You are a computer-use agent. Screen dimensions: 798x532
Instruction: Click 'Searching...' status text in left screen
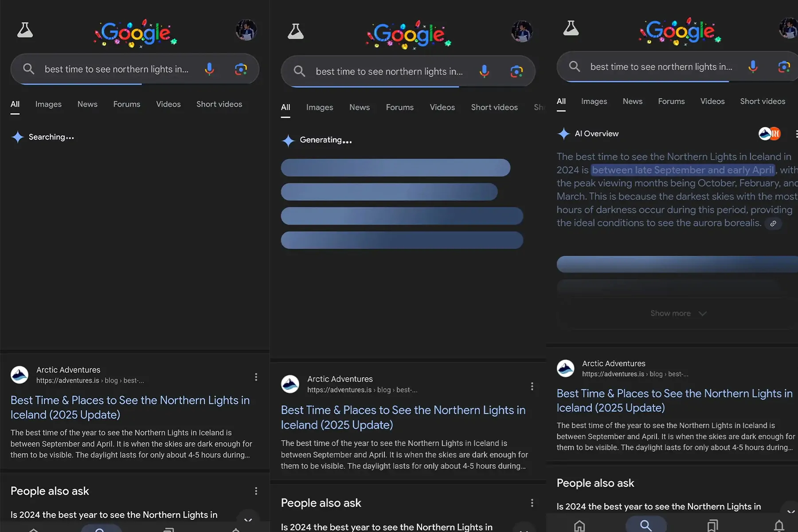click(x=51, y=137)
